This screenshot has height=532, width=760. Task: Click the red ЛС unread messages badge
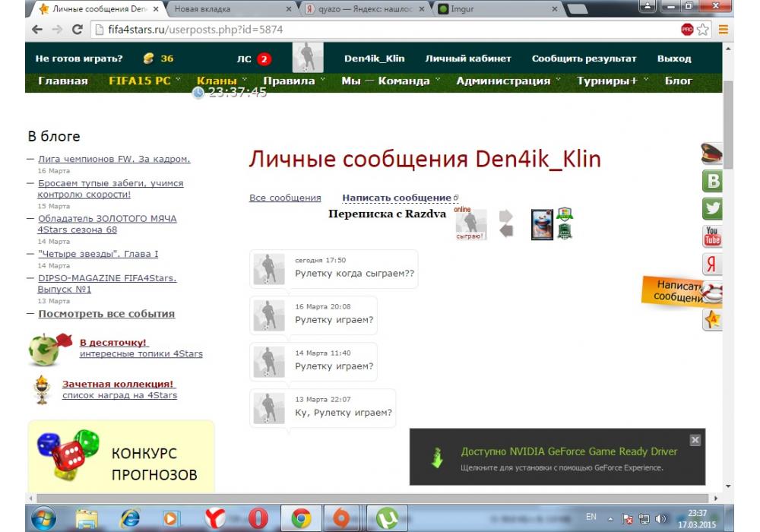click(264, 59)
